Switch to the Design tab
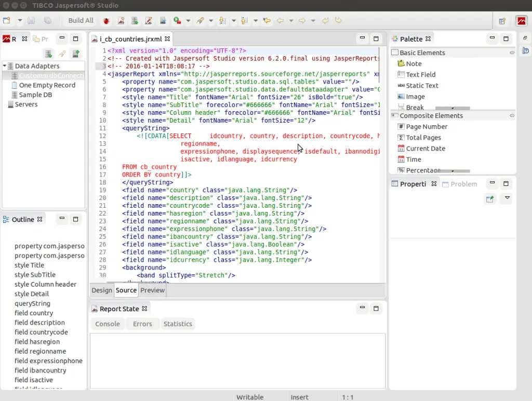This screenshot has width=532, height=401. [102, 290]
